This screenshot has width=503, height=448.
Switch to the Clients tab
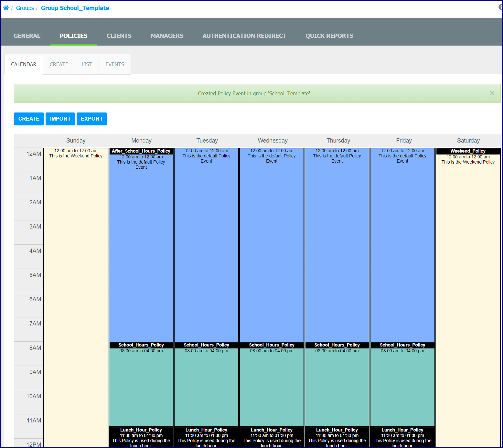pos(119,36)
